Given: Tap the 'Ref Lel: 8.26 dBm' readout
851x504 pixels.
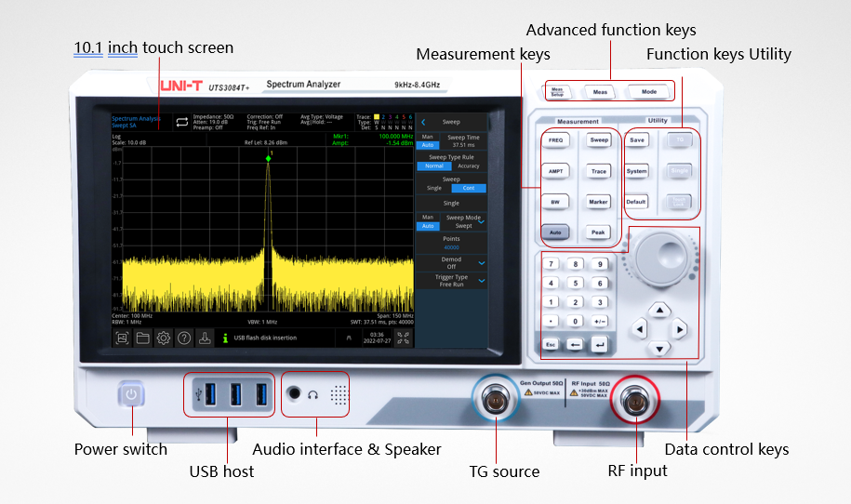Looking at the screenshot, I should click(x=266, y=142).
